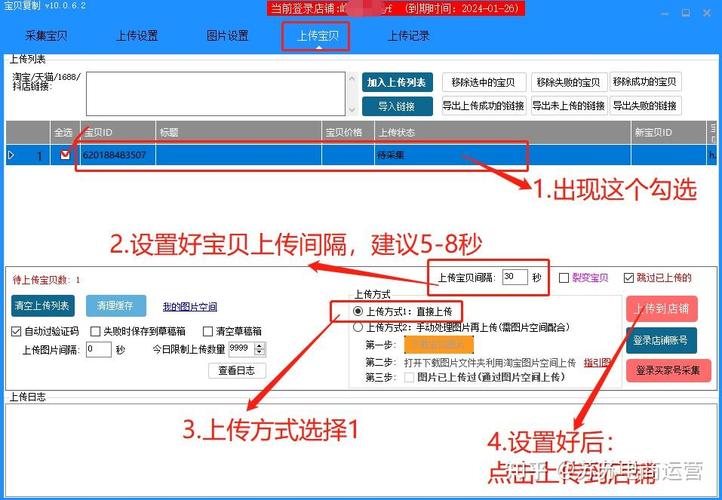722x500 pixels.
Task: Click 导入链接 button
Action: [x=397, y=106]
